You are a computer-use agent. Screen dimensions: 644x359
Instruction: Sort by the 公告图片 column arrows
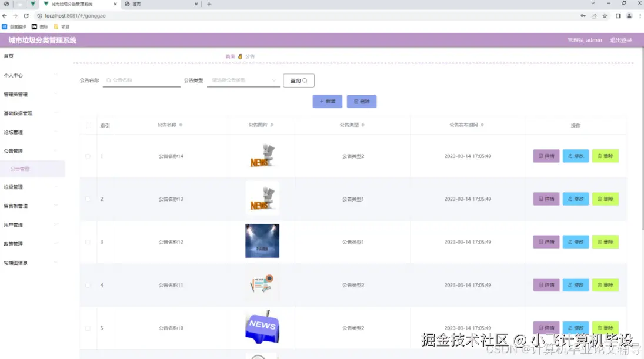(272, 125)
